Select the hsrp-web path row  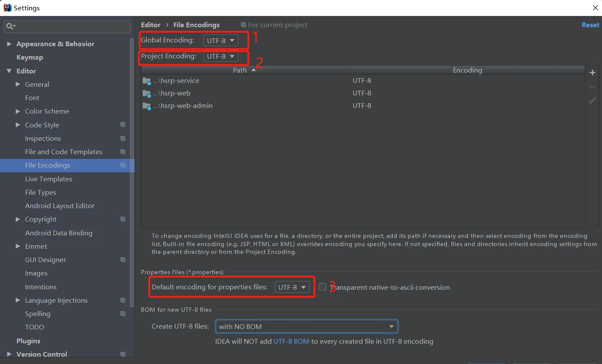pyautogui.click(x=363, y=93)
